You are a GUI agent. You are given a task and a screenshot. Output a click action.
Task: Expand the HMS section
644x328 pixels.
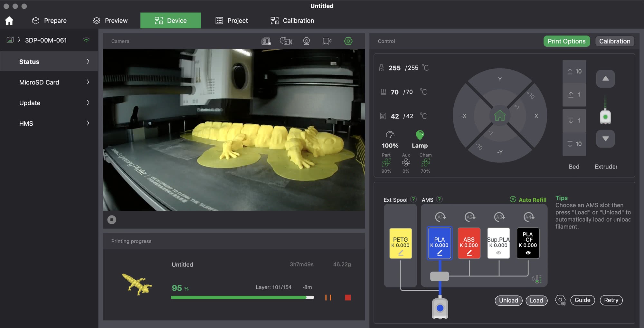(49, 123)
